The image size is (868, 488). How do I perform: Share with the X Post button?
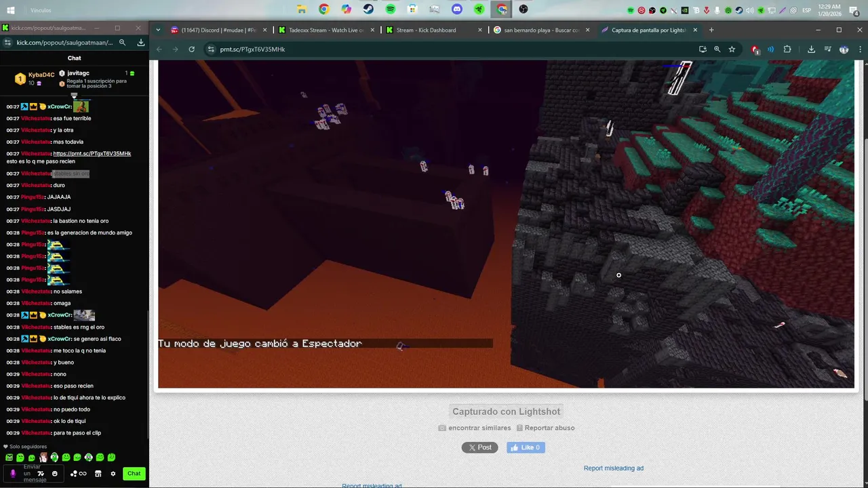pos(480,447)
